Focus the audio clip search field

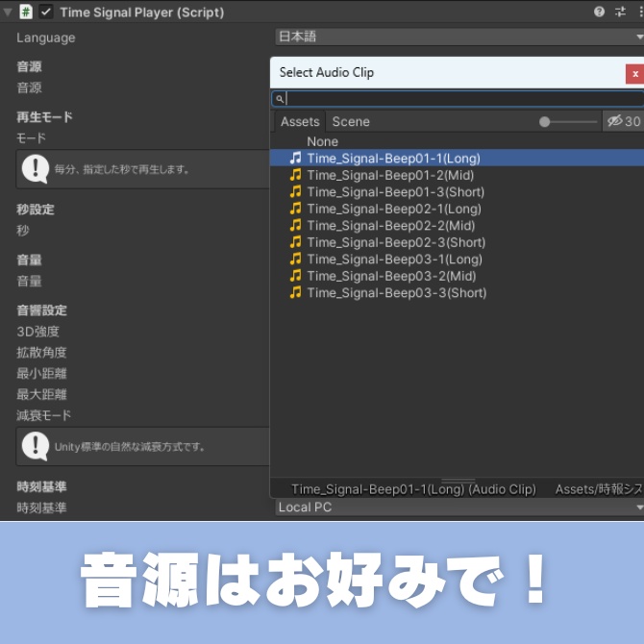[x=458, y=99]
